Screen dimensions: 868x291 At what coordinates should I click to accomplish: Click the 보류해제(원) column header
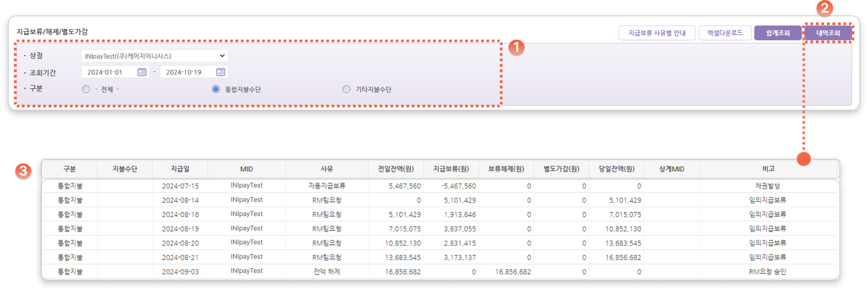coord(506,169)
